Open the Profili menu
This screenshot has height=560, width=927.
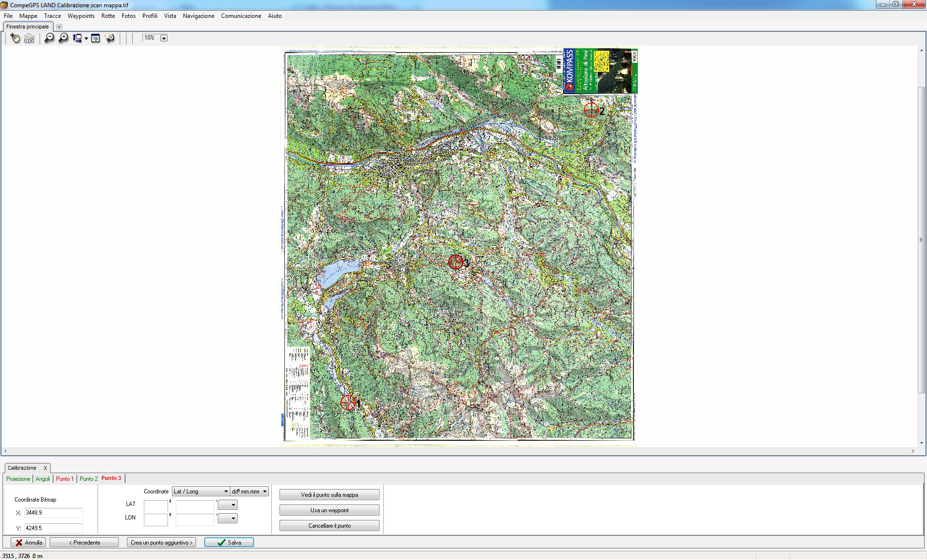[150, 16]
